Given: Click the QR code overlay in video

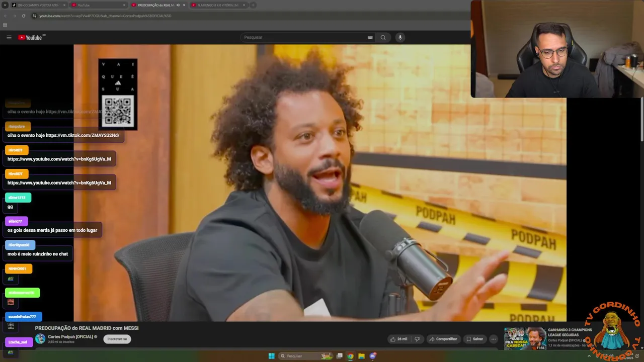Looking at the screenshot, I should click(x=118, y=111).
